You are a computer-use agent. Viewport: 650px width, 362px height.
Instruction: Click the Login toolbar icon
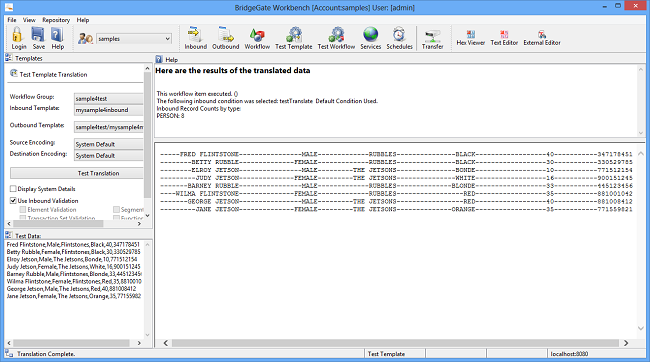click(x=18, y=38)
